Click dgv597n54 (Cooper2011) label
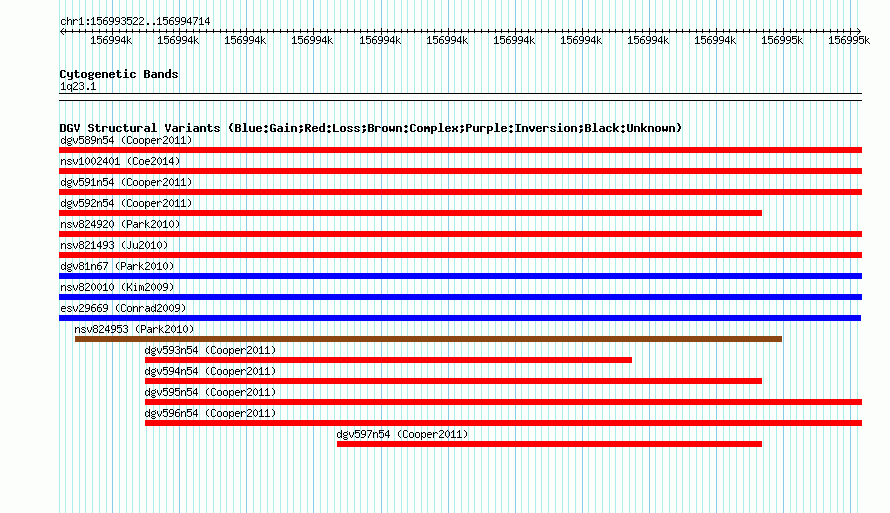This screenshot has height=513, width=890. pyautogui.click(x=402, y=434)
